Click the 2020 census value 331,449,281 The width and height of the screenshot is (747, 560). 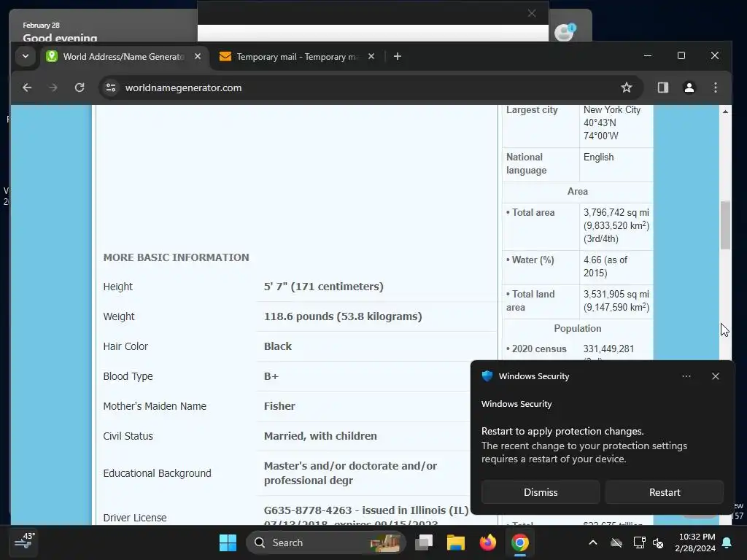[x=608, y=349]
